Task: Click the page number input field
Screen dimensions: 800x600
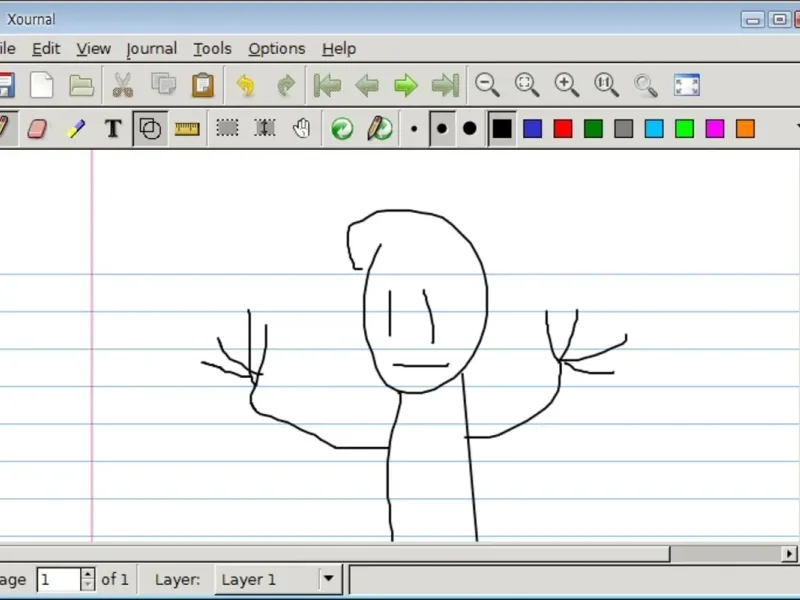Action: (x=58, y=580)
